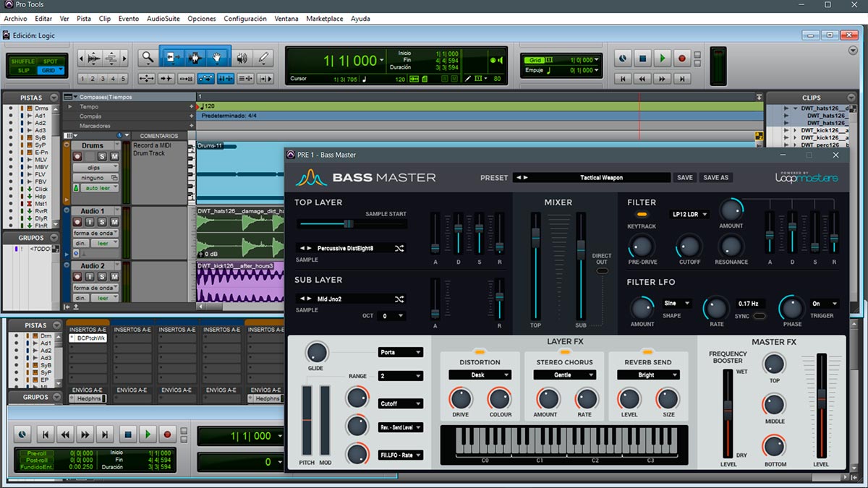868x488 pixels.
Task: Open the pitch bend Range 2 dropdown
Action: 401,376
